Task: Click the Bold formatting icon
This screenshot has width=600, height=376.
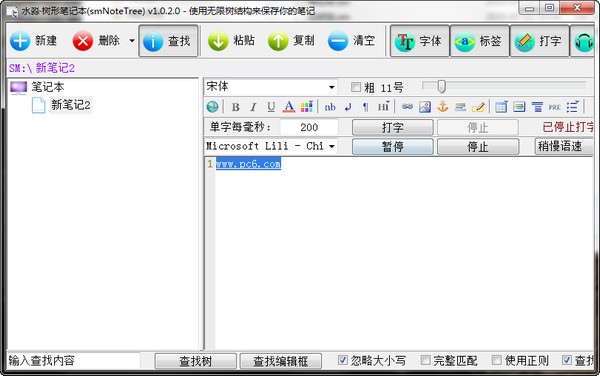Action: click(236, 107)
